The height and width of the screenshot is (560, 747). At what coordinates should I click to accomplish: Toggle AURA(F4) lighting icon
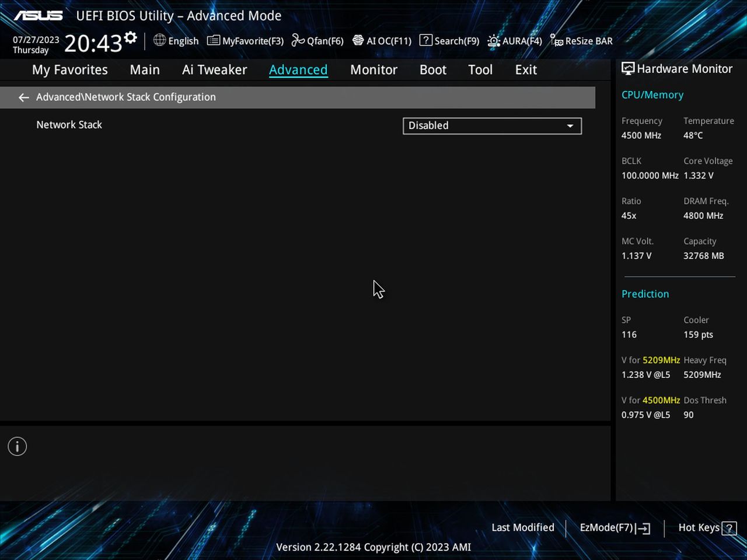click(x=494, y=40)
